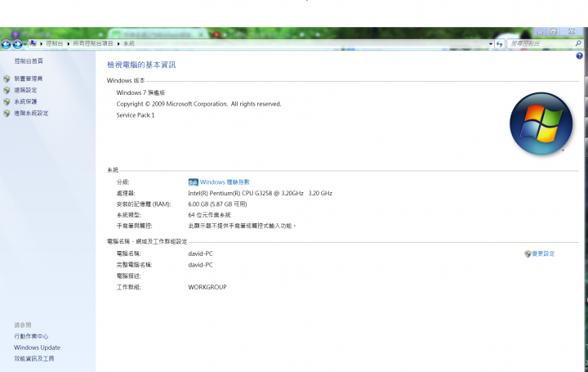Click the 處理器 label

click(x=126, y=193)
